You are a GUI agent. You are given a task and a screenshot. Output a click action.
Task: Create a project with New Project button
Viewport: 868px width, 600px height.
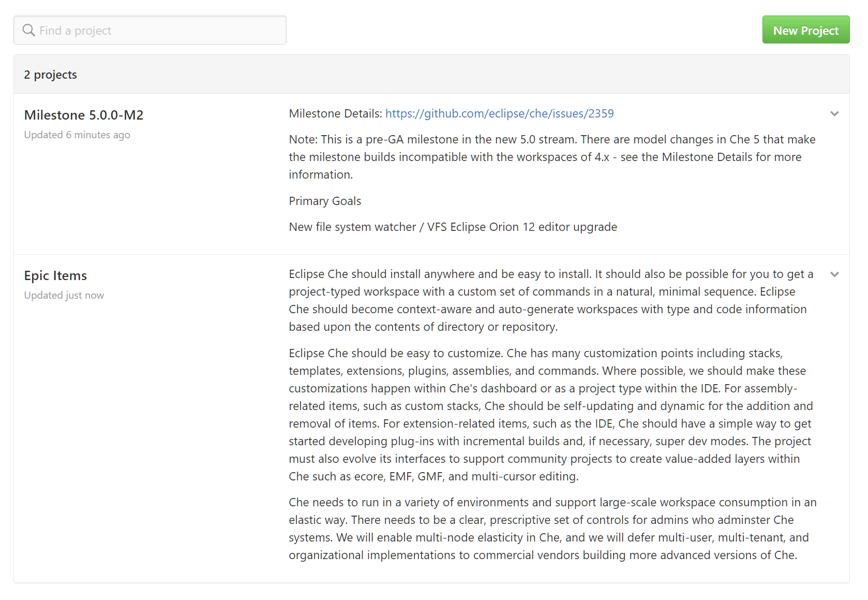[x=805, y=30]
